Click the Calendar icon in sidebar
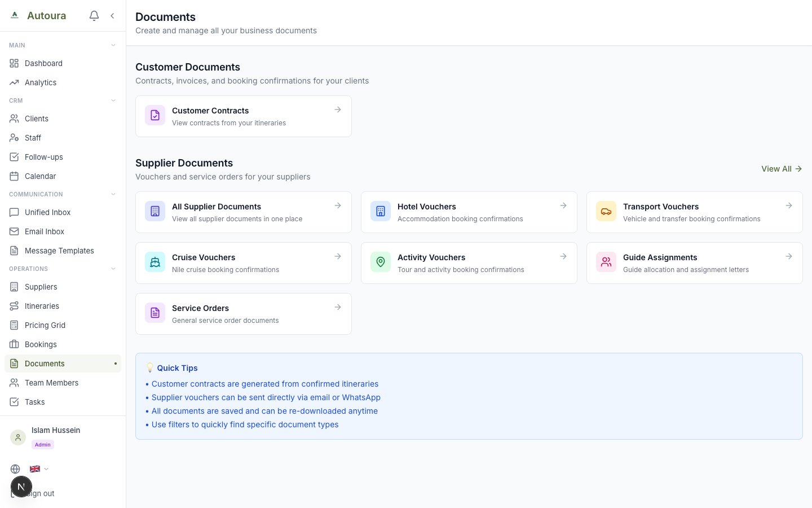812x508 pixels. point(14,176)
